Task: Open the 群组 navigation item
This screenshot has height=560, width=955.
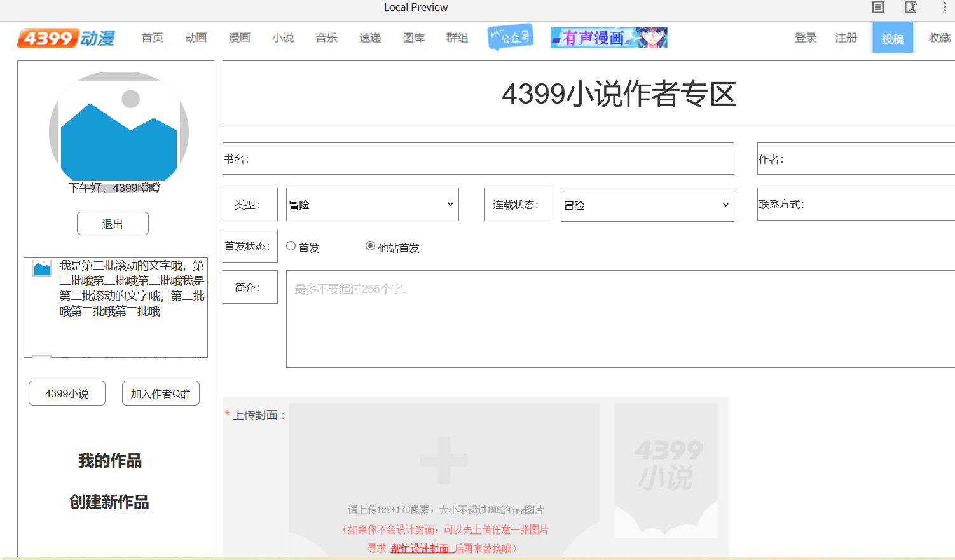Action: (457, 38)
